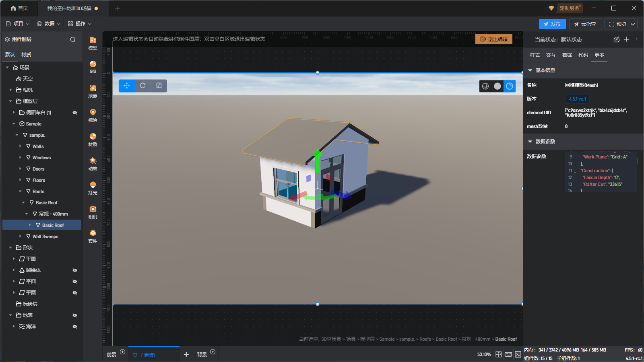Switch viewport to wireframe globe mode
The image size is (644, 362).
[485, 86]
